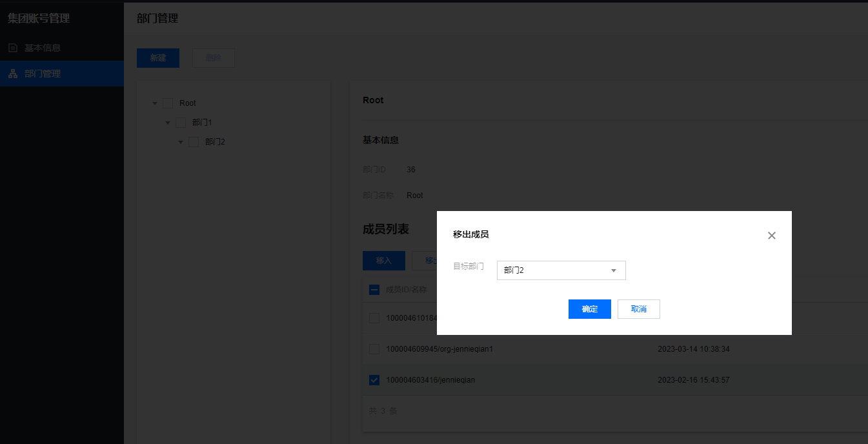Click the 移入 button in member list
The image size is (868, 444).
point(384,261)
